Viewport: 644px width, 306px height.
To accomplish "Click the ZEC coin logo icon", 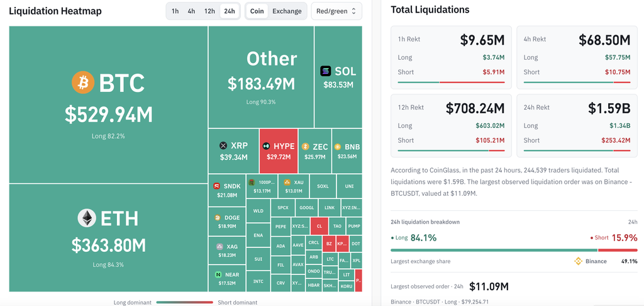I will tap(305, 147).
